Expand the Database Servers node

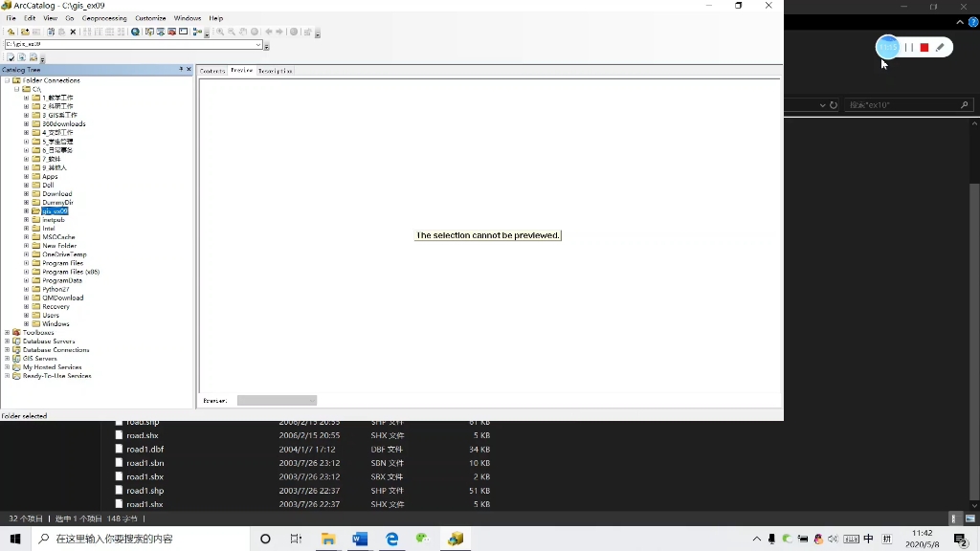(x=7, y=341)
